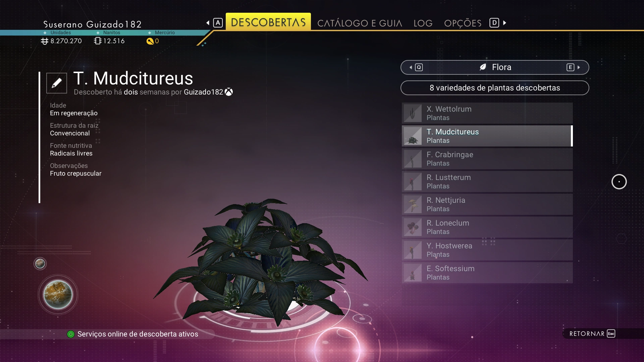The width and height of the screenshot is (644, 362).
Task: Click the pencil rename icon beside T. Mudcitureus
Action: [x=56, y=83]
